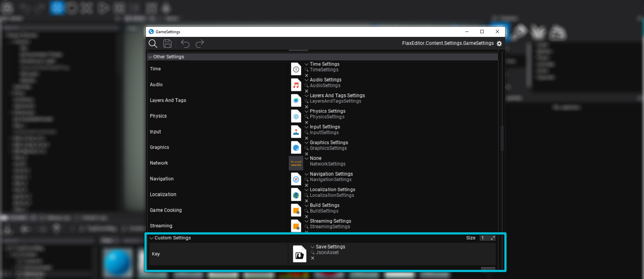Open the asset picker chevron for Graphics Settings
644x279 pixels.
click(307, 143)
